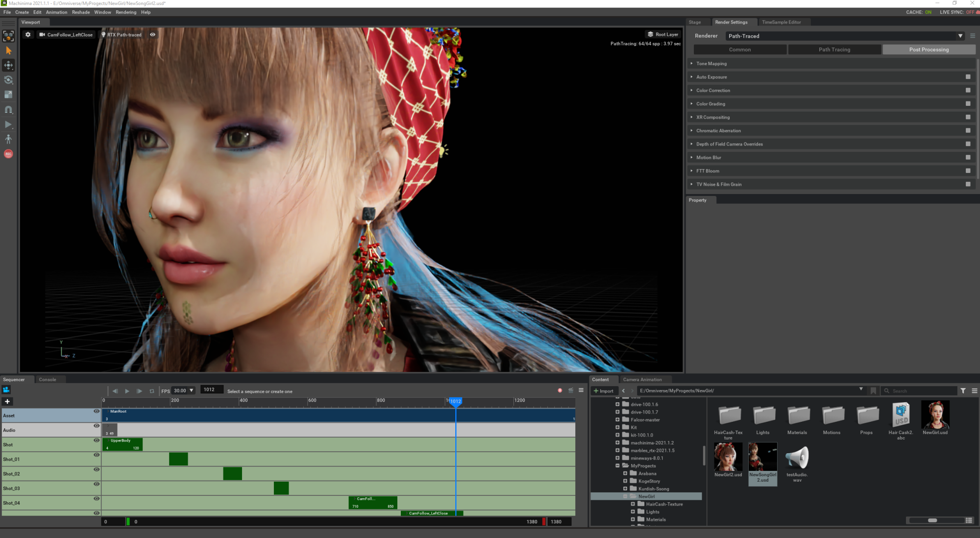Viewport: 980px width, 538px height.
Task: Expand the Arabana tree folder
Action: point(625,473)
